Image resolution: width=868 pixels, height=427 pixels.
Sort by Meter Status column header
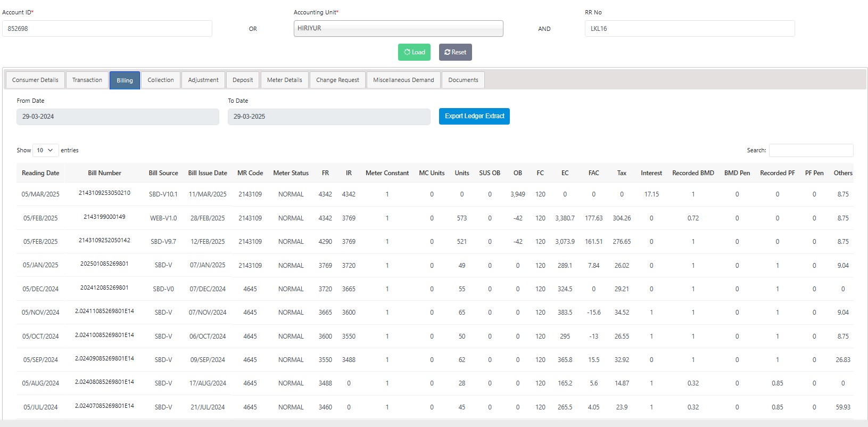tap(291, 173)
